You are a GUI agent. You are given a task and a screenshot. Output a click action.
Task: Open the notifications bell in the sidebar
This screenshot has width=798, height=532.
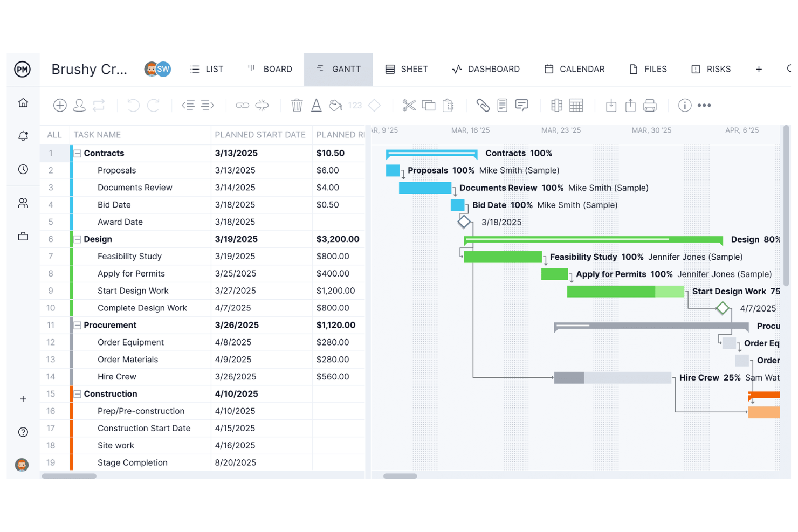click(23, 136)
